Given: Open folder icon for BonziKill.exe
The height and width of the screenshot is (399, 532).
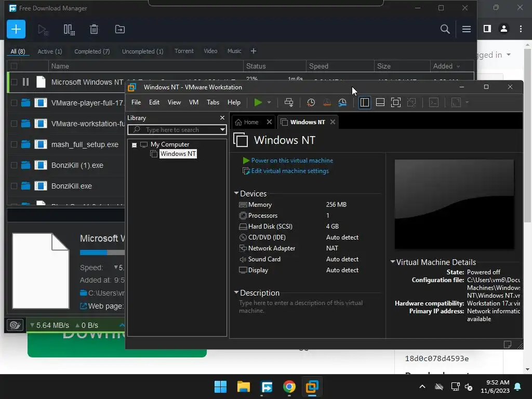Looking at the screenshot, I should coord(25,186).
